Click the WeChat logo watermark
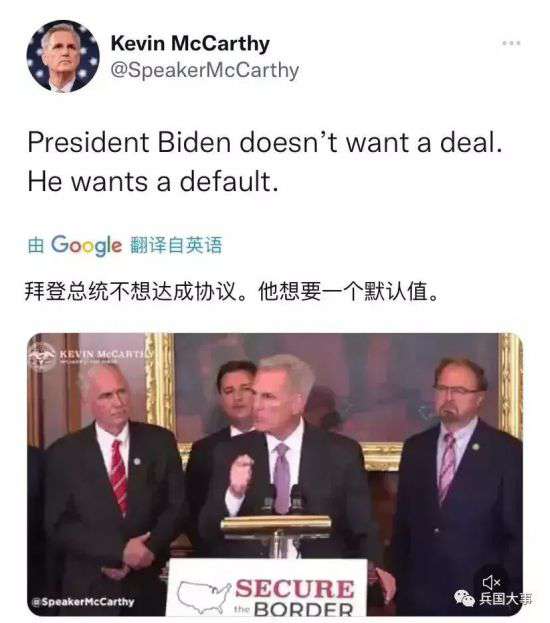 [465, 598]
